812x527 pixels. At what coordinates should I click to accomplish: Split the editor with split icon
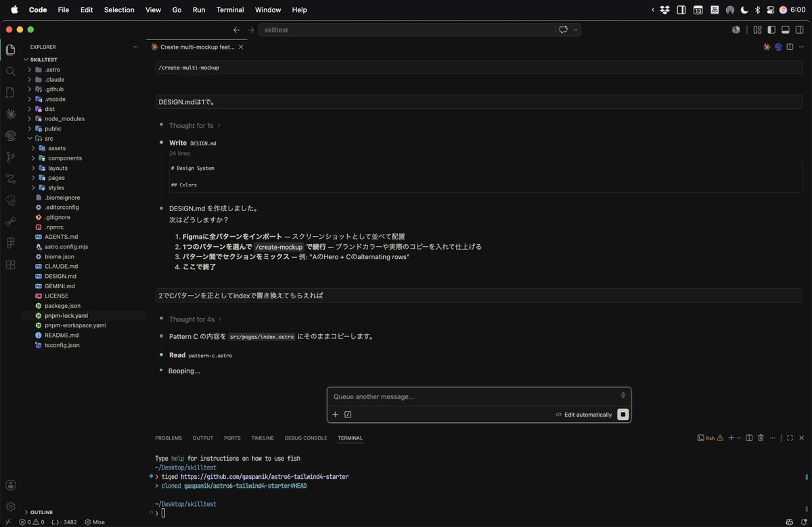click(x=789, y=47)
